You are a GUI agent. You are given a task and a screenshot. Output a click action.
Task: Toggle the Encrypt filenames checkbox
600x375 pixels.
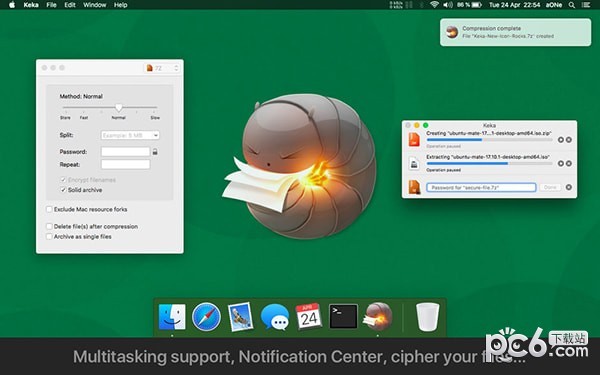click(x=63, y=179)
